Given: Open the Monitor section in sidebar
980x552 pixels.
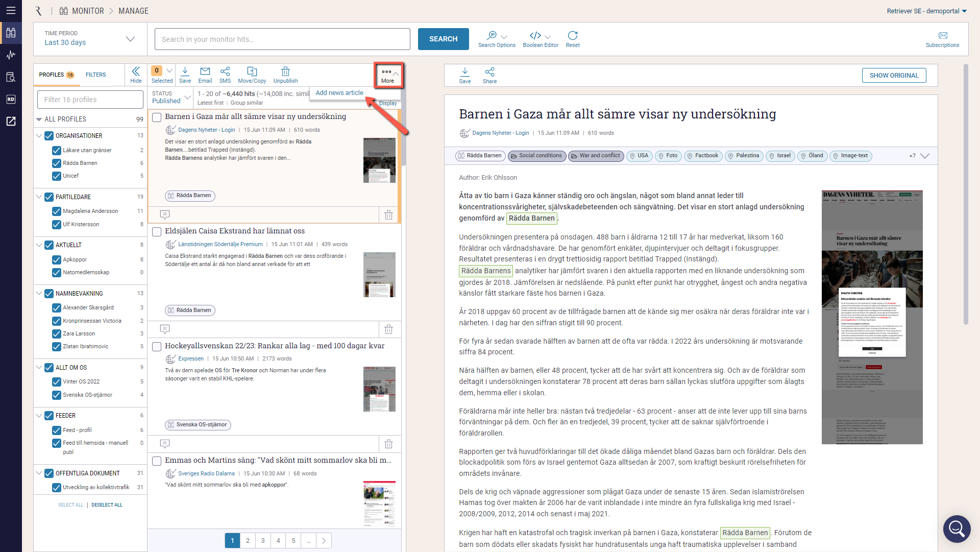Looking at the screenshot, I should point(11,33).
